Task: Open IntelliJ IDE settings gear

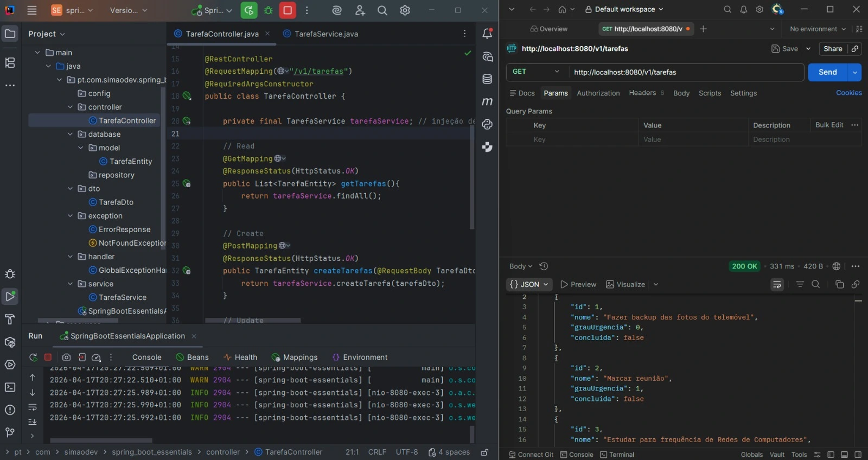Action: click(x=405, y=10)
